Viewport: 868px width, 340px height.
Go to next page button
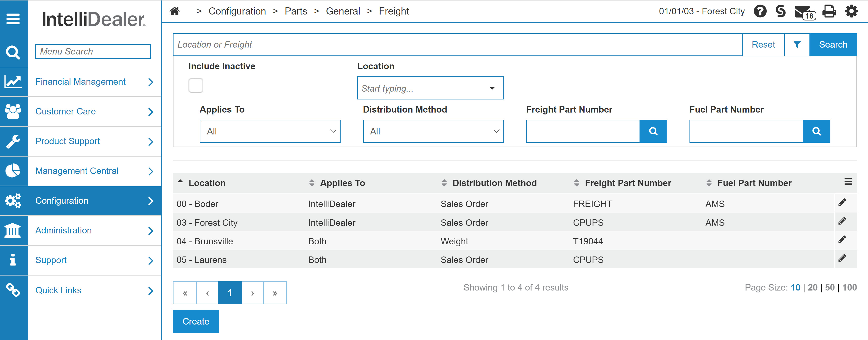coord(252,293)
